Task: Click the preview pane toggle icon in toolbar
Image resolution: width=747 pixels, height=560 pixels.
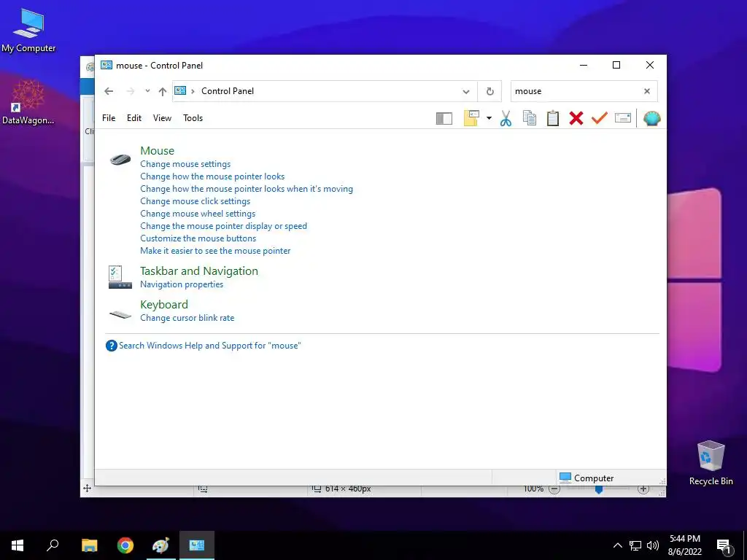Action: coord(444,119)
